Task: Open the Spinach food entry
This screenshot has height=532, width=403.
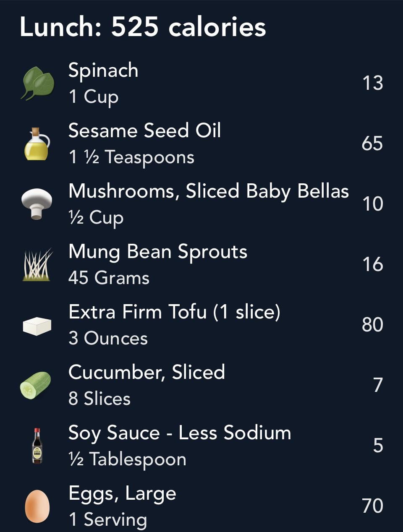Action: coord(201,83)
